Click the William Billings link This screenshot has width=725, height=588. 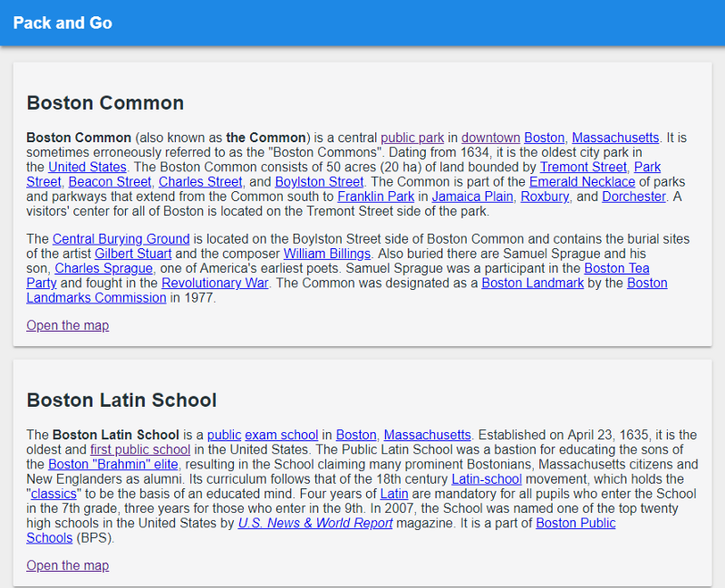327,254
